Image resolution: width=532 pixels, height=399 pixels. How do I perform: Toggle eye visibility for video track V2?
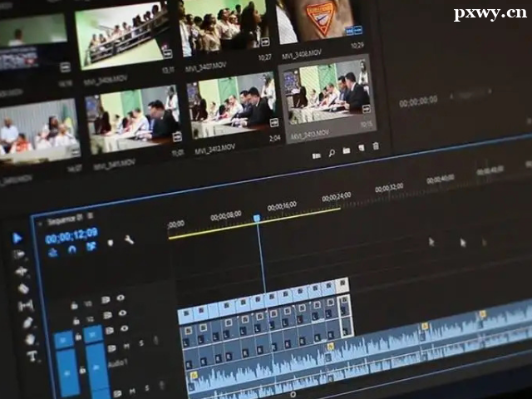coord(122,313)
